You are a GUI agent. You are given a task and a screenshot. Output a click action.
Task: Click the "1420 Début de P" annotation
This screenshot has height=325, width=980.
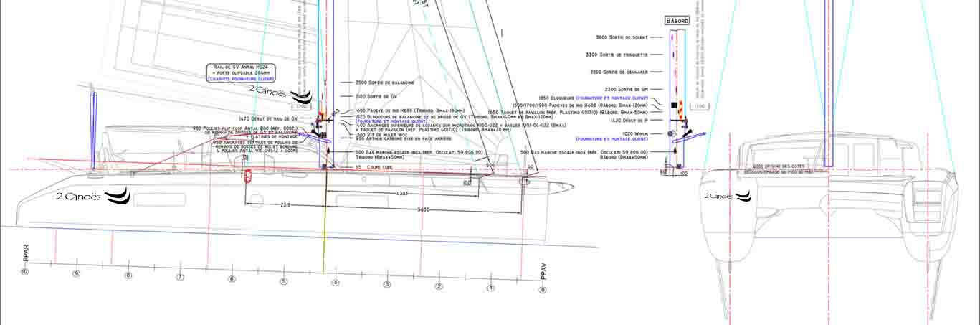(x=628, y=122)
